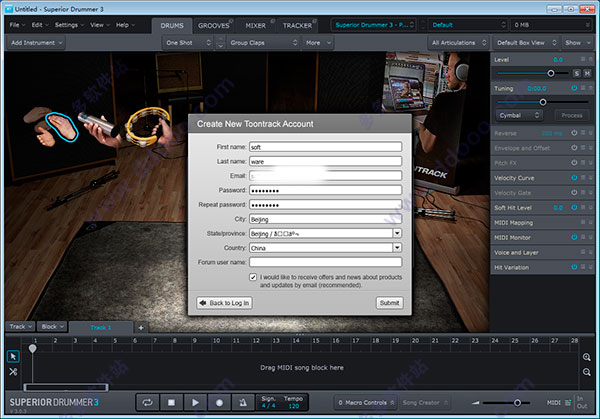Toggle Envelope and Offset power button

tap(574, 148)
